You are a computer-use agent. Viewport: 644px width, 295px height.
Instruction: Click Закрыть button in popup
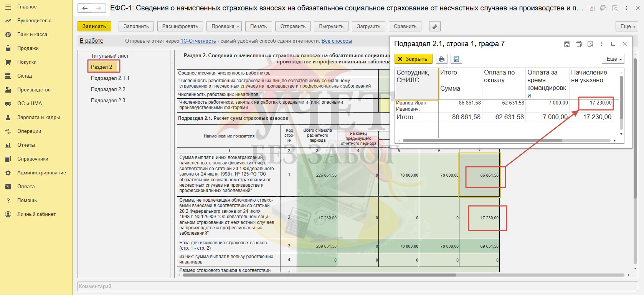tap(413, 59)
